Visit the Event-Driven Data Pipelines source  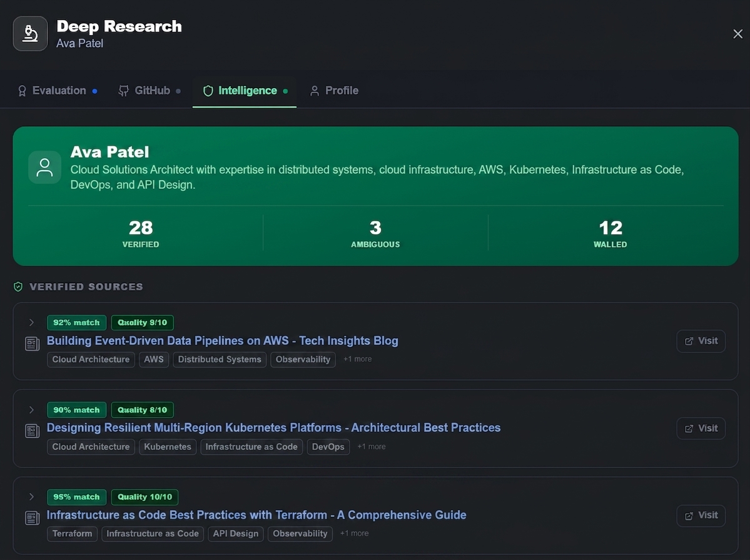701,341
